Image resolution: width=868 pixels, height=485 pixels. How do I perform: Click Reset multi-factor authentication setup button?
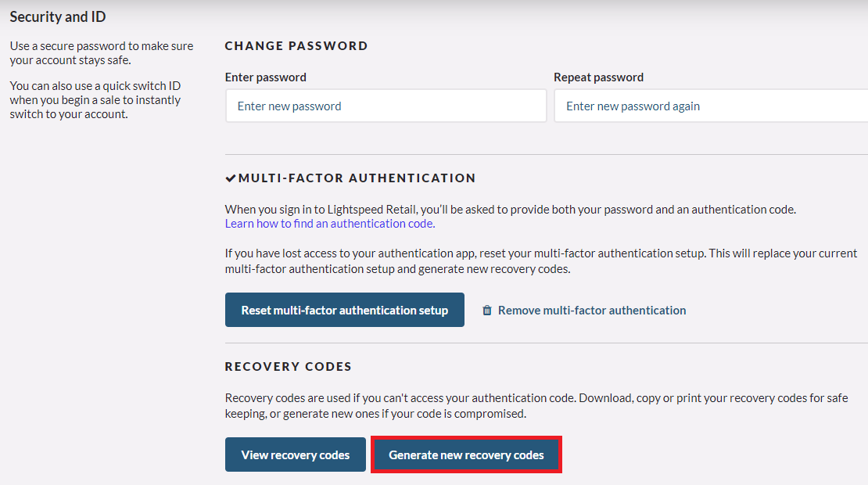(344, 310)
